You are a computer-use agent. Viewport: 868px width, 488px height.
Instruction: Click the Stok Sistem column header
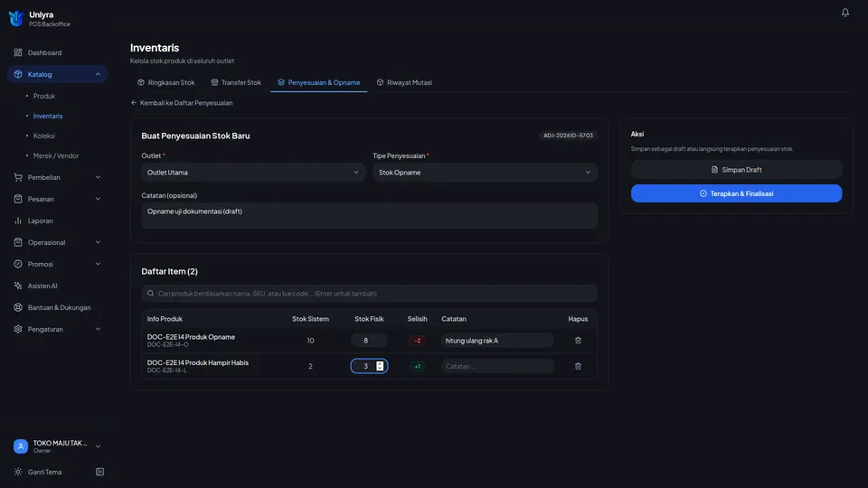(x=310, y=319)
